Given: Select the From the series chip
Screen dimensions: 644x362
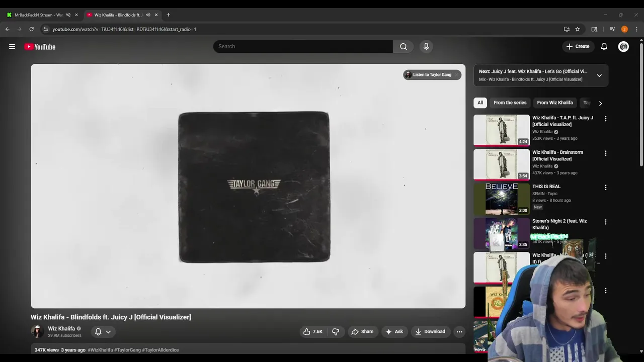Looking at the screenshot, I should pyautogui.click(x=510, y=103).
